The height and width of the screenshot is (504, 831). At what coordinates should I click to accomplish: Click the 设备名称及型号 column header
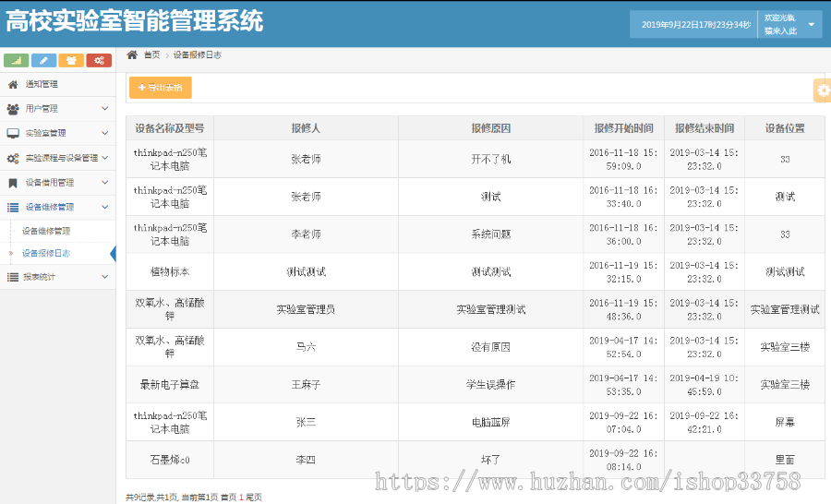[x=170, y=128]
